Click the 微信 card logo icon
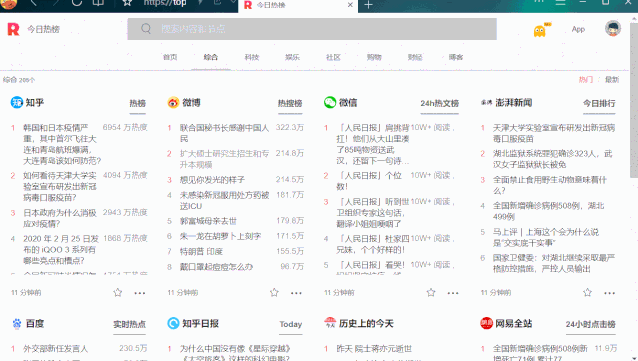 (330, 103)
